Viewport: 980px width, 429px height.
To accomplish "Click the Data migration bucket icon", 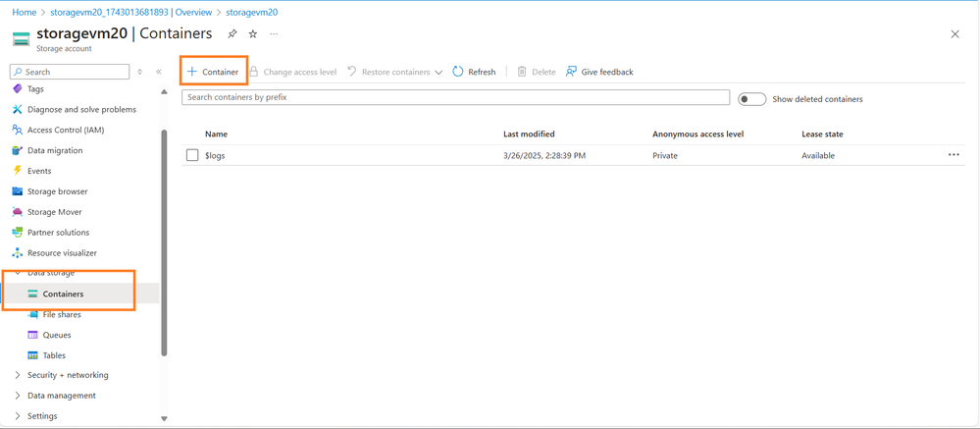I will (x=18, y=151).
